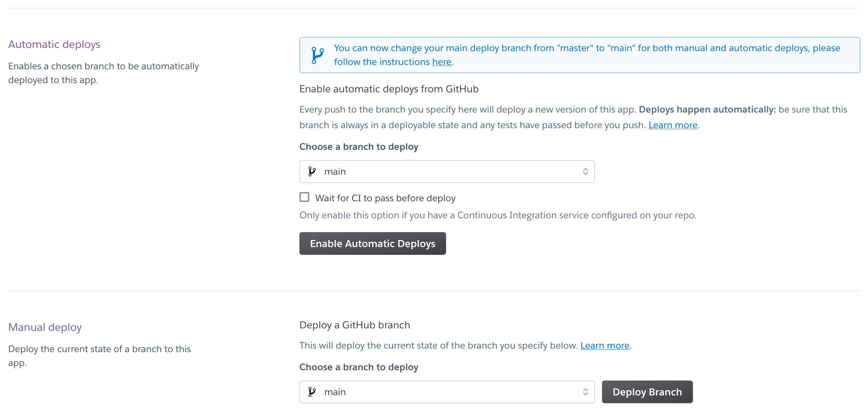The width and height of the screenshot is (868, 416).
Task: Click the Manual deploy section heading
Action: point(45,327)
